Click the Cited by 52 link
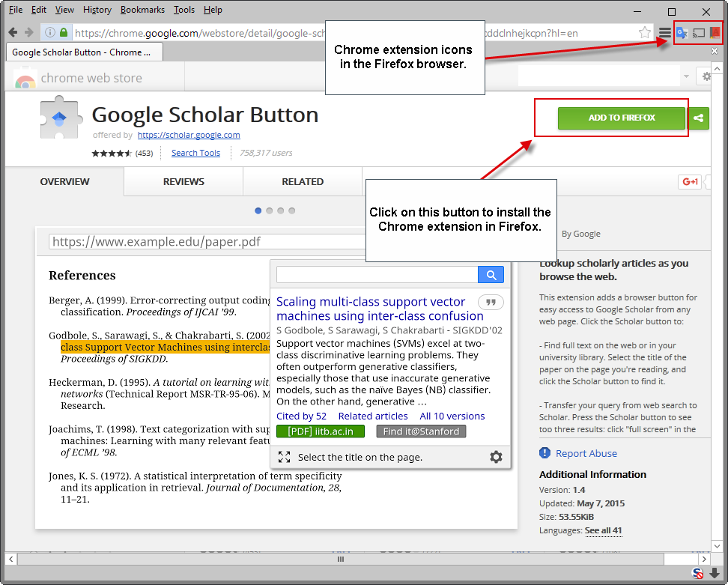This screenshot has height=585, width=728. click(x=301, y=416)
